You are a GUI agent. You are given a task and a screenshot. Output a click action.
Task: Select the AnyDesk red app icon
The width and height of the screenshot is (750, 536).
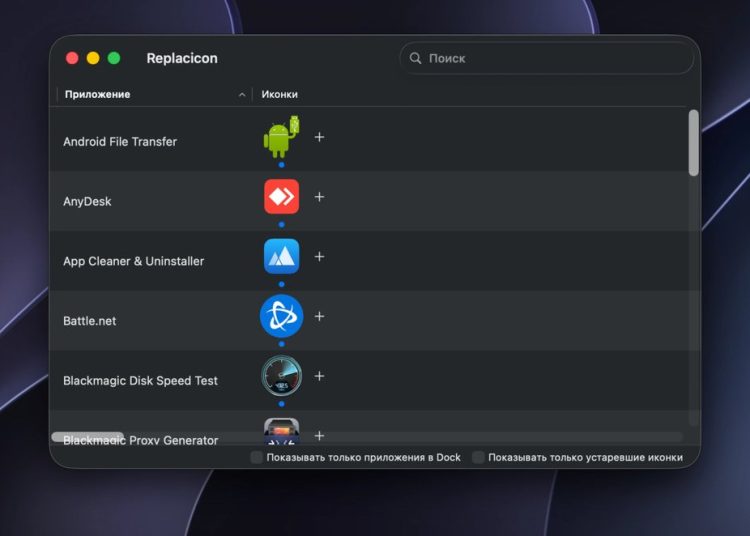pos(281,197)
